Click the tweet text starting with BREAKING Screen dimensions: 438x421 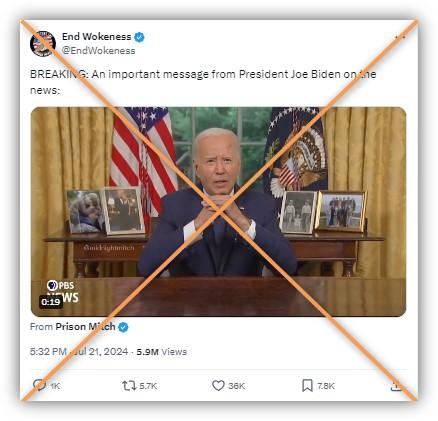coord(203,82)
